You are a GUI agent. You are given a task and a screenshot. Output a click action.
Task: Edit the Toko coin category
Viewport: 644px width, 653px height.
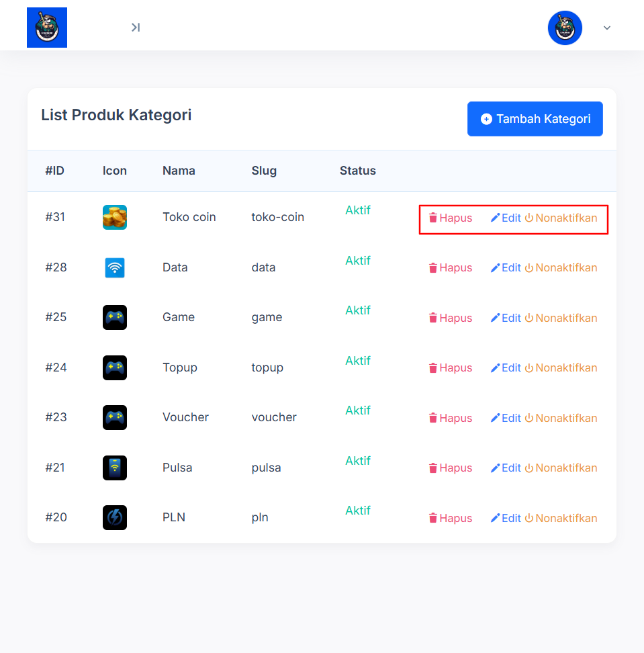(506, 218)
